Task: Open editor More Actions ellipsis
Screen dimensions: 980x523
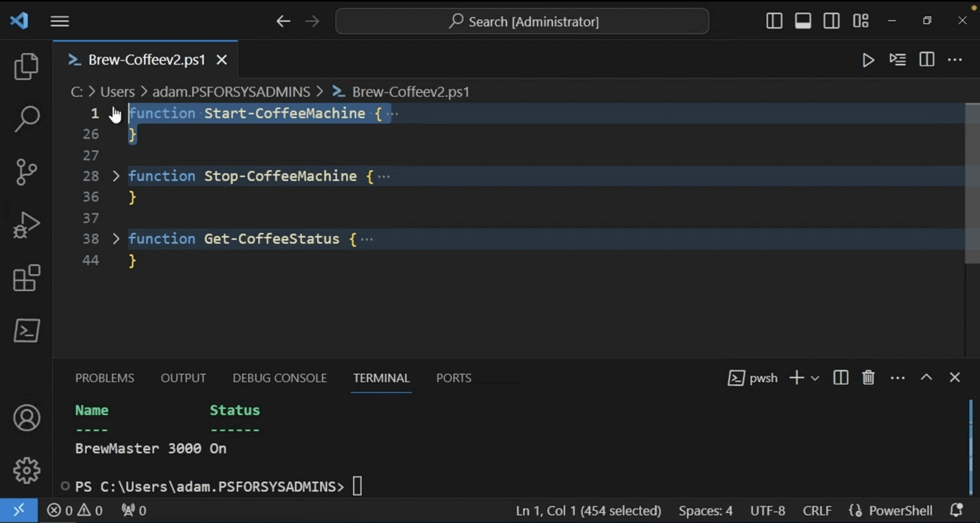Action: [x=955, y=60]
